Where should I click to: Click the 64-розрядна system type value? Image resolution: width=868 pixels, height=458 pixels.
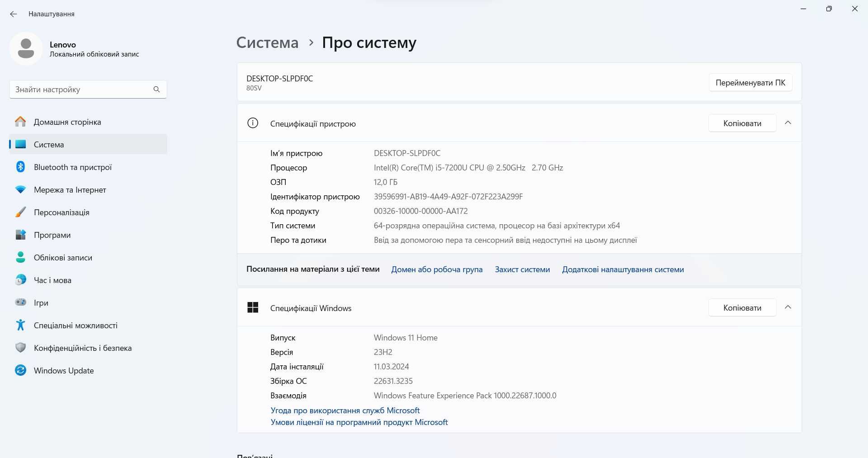coord(497,225)
